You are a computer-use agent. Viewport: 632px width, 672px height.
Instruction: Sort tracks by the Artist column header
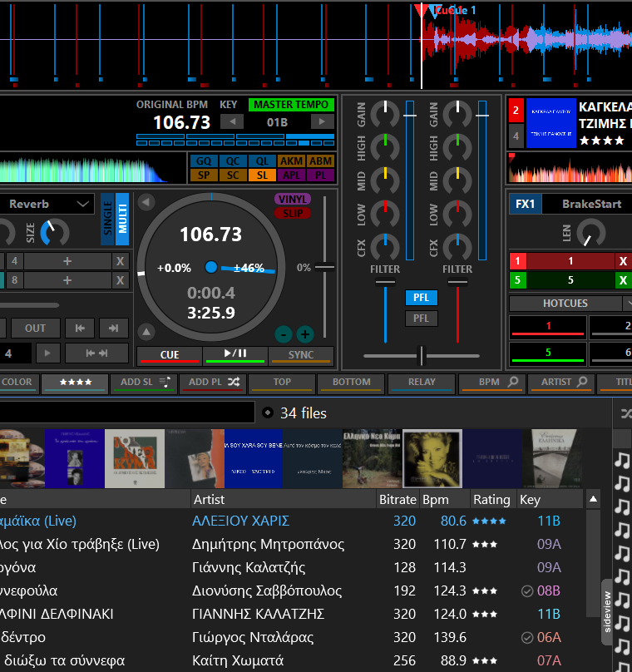(x=209, y=500)
